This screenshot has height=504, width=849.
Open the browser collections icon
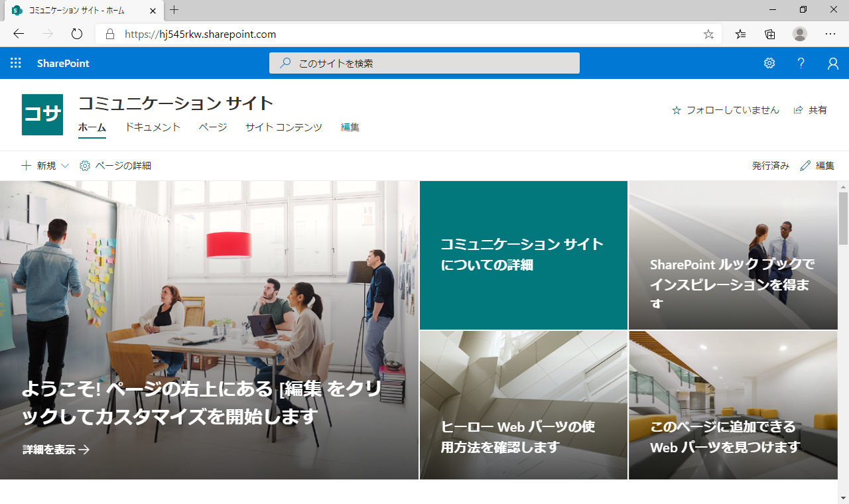(770, 34)
